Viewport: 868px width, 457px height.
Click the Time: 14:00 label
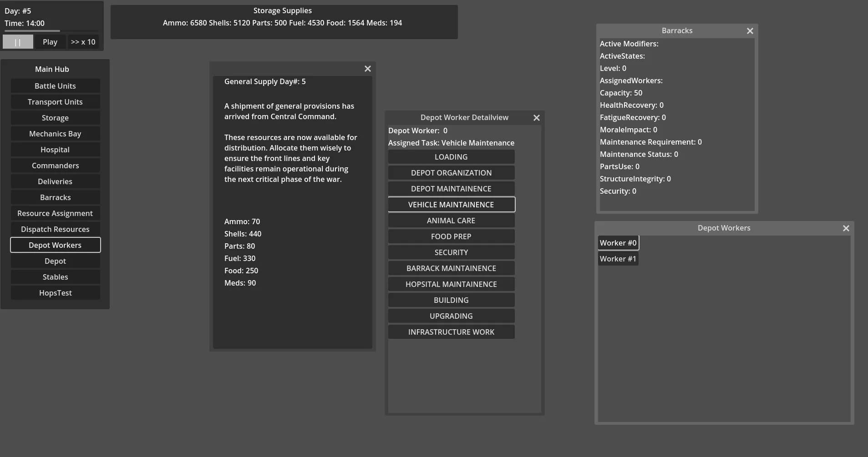click(x=25, y=23)
